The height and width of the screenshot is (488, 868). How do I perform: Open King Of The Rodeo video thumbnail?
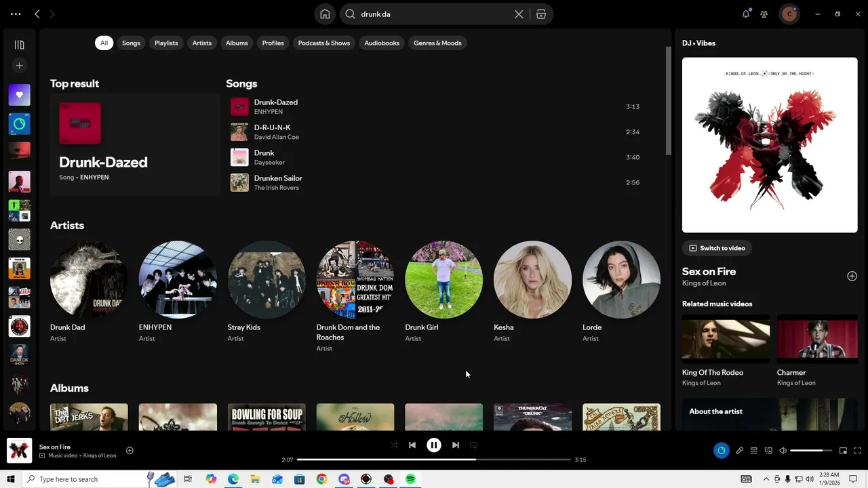pyautogui.click(x=726, y=339)
